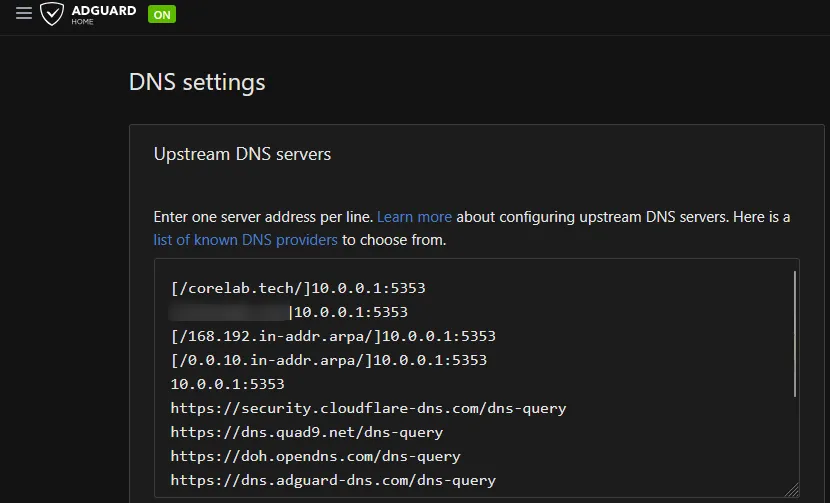Click inside the upstream DNS servers text area

click(476, 378)
